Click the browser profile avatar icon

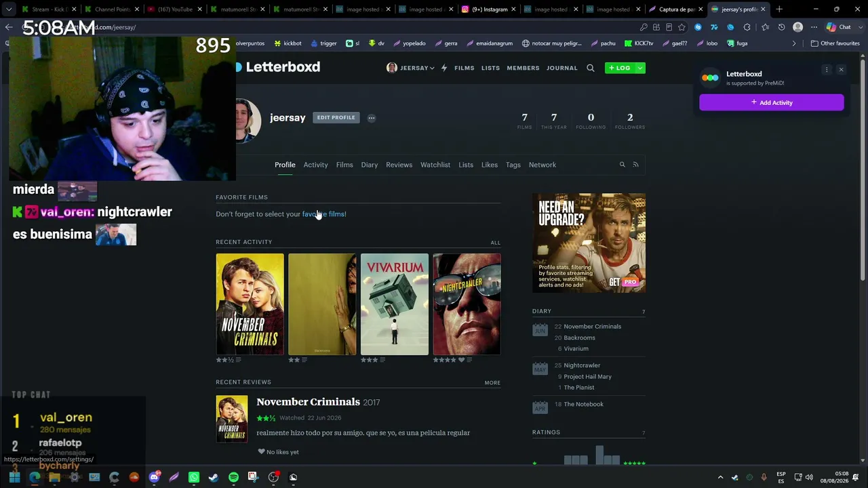click(x=797, y=27)
